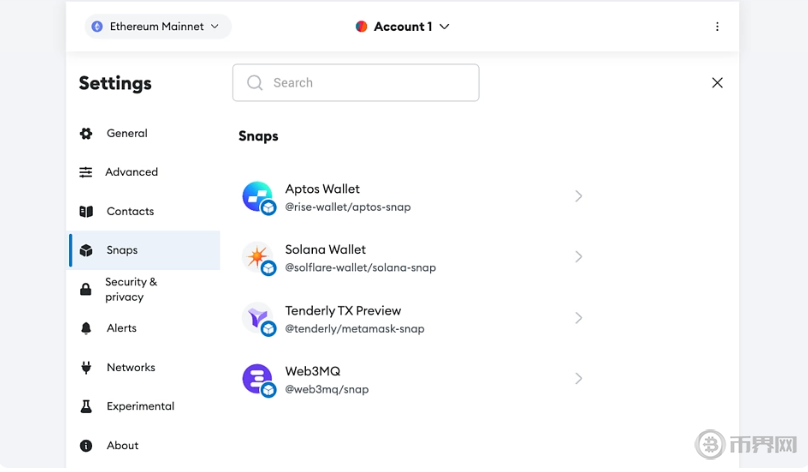Click the General gear icon
The height and width of the screenshot is (472, 808).
point(86,134)
